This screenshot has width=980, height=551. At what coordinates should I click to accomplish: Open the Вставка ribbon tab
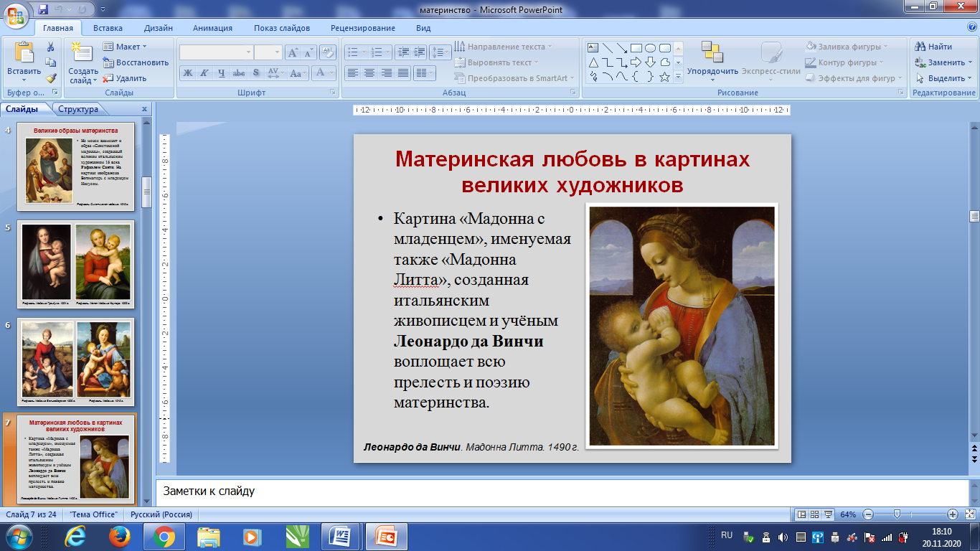tap(108, 28)
